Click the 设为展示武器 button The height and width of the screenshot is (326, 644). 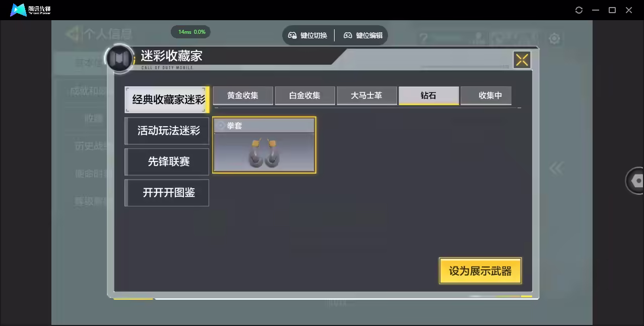pyautogui.click(x=480, y=271)
